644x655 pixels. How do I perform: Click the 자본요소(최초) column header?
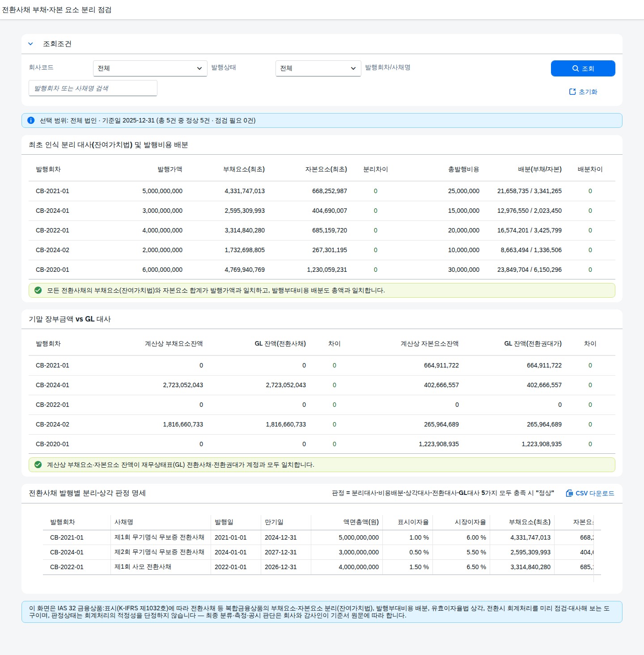(326, 169)
